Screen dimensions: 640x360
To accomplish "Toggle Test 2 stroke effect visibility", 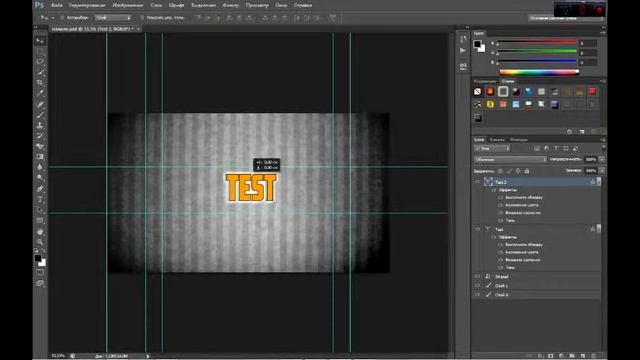I will pyautogui.click(x=500, y=198).
